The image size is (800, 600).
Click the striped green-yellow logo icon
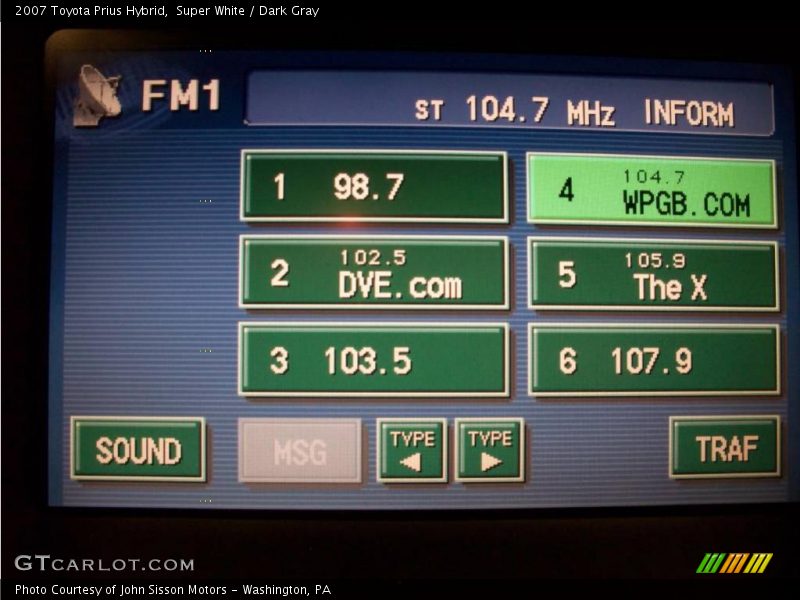(735, 563)
